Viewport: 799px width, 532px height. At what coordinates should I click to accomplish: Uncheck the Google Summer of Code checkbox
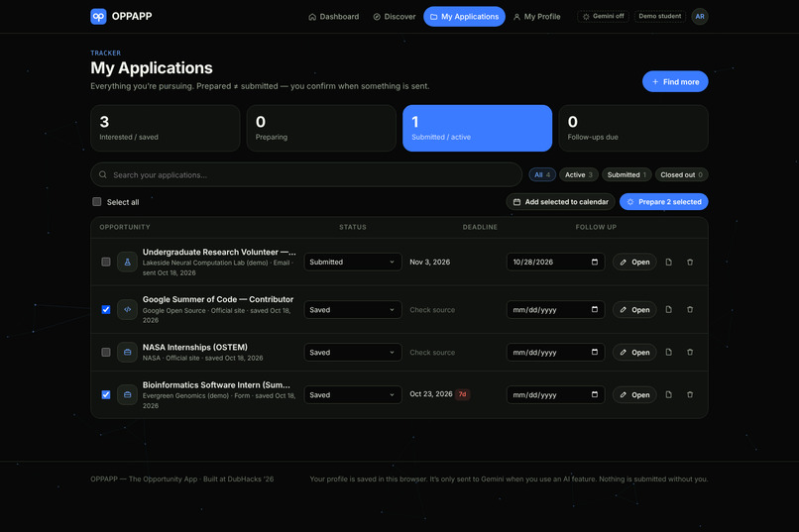point(106,309)
